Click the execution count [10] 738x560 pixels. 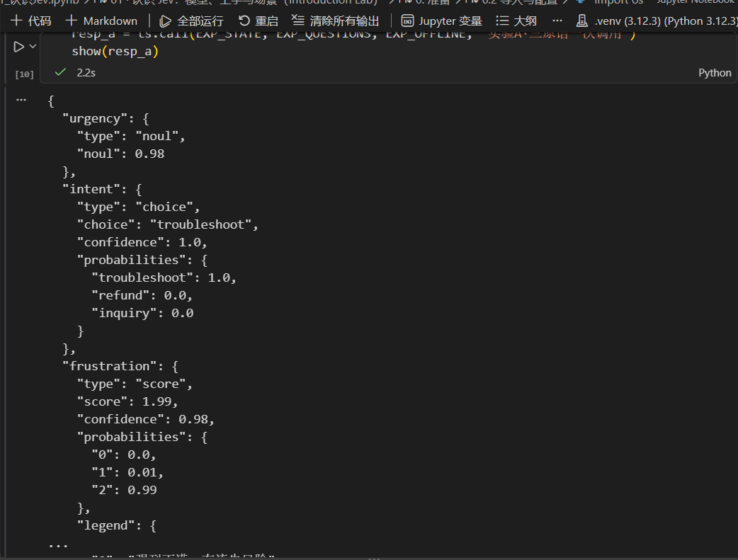tap(25, 74)
